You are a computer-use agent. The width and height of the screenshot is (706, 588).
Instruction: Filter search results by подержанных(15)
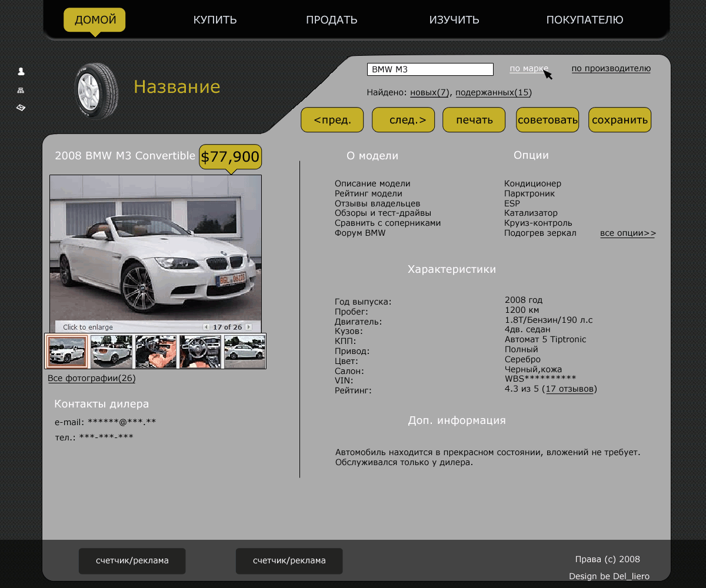(x=493, y=93)
